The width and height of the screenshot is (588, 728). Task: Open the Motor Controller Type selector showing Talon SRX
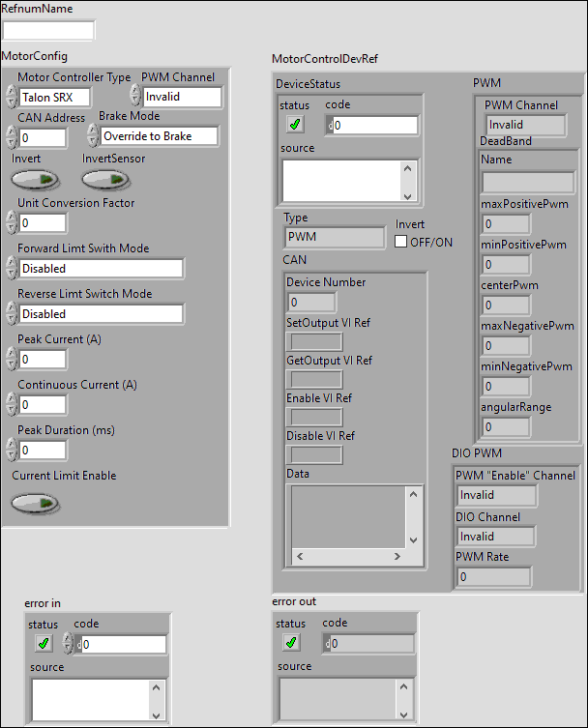(x=54, y=98)
